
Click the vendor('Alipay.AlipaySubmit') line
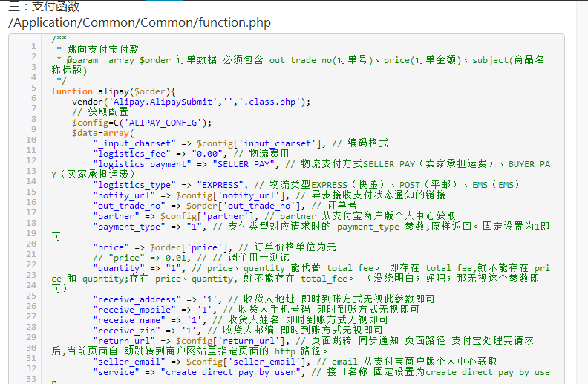tap(191, 102)
